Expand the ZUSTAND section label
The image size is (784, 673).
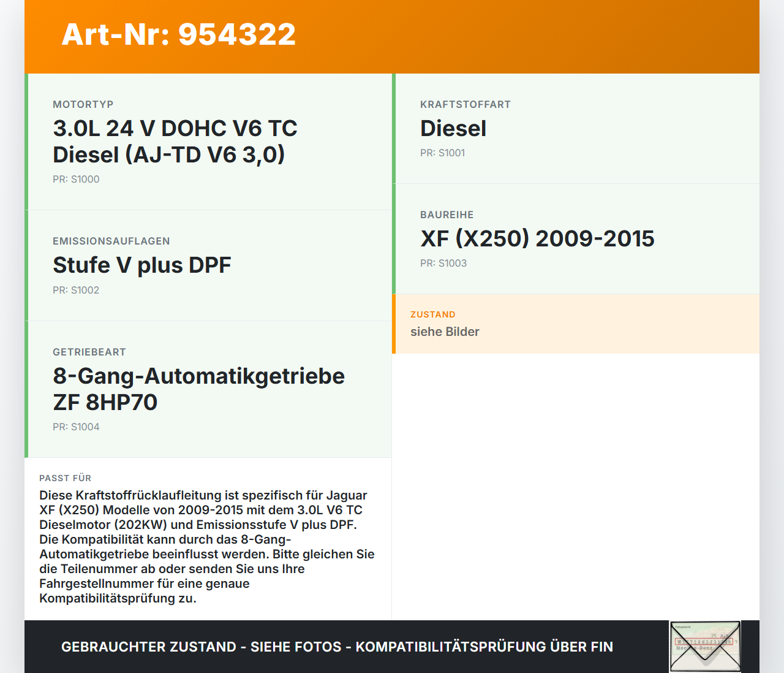tap(433, 314)
